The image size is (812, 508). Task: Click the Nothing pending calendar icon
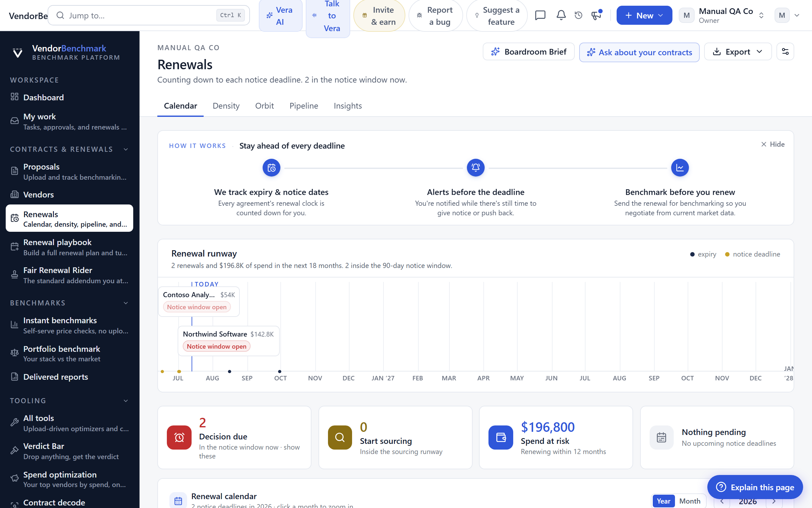(x=661, y=438)
